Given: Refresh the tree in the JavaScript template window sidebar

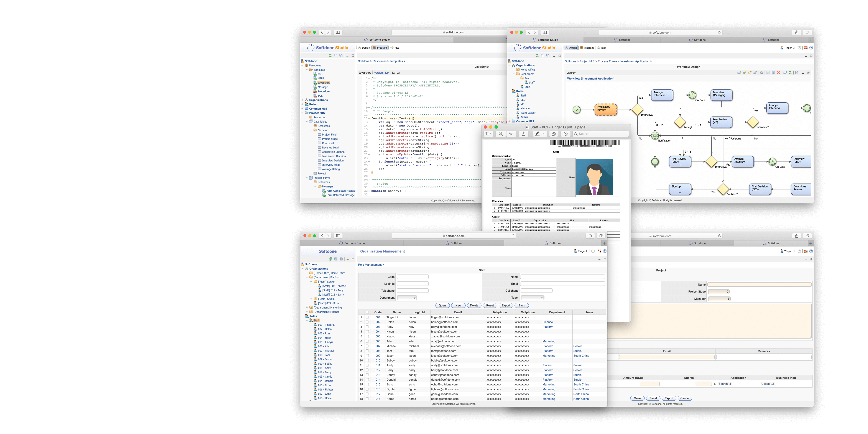Looking at the screenshot, I should [330, 56].
